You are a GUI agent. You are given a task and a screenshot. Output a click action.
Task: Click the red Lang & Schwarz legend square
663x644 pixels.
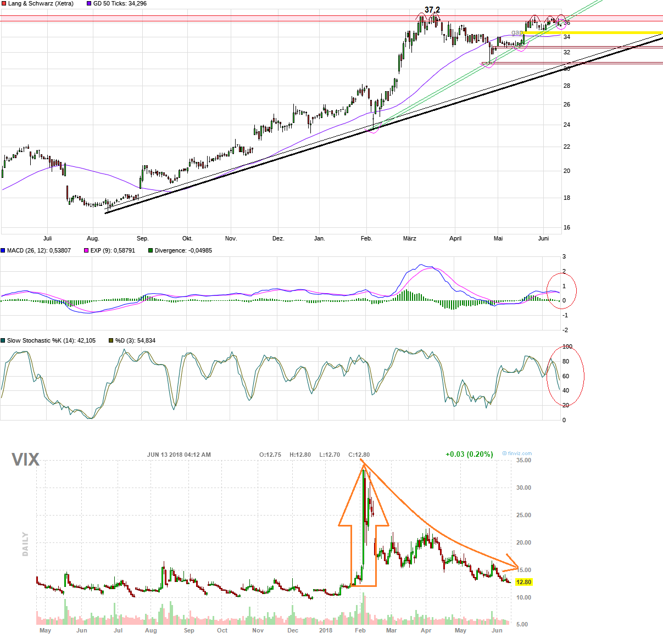[x=3, y=3]
